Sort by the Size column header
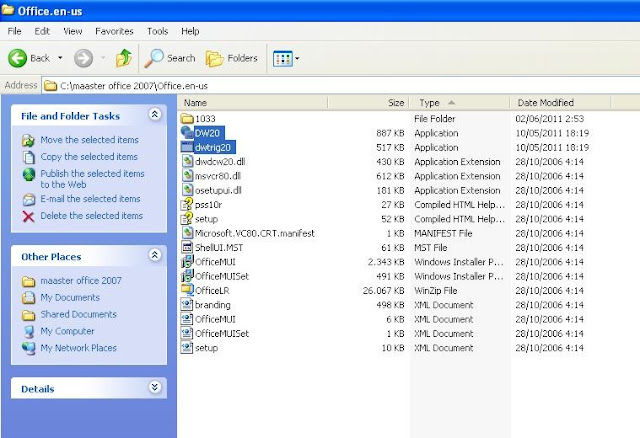This screenshot has height=438, width=640. [368, 103]
